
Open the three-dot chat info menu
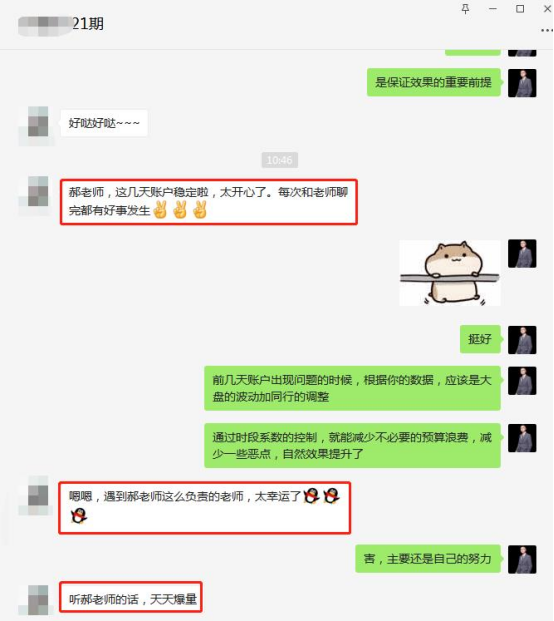click(547, 30)
